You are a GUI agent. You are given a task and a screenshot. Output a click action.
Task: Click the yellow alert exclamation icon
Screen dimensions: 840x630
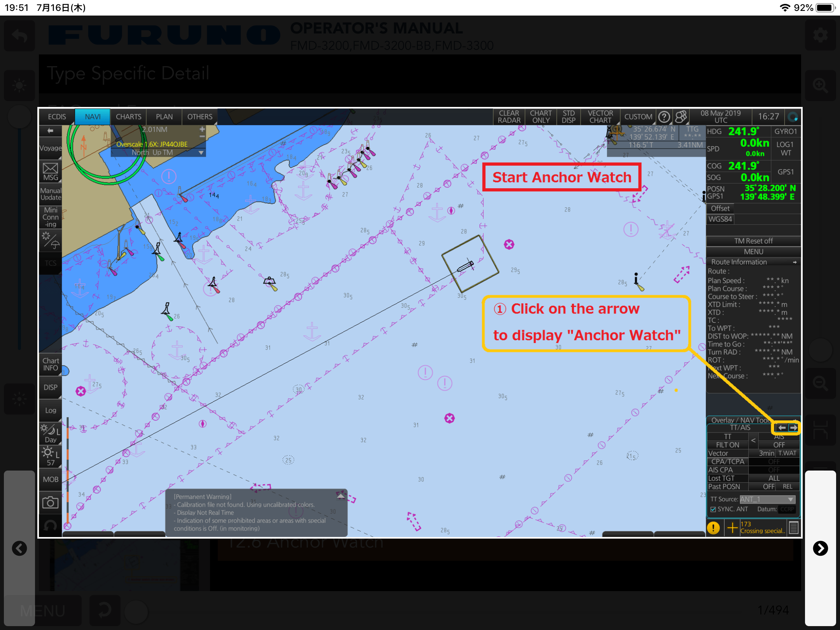713,528
